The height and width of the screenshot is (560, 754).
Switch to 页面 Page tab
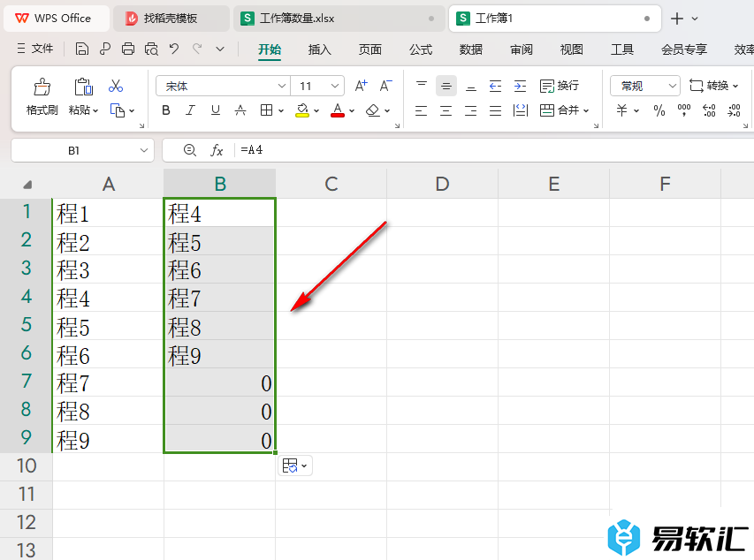pos(370,49)
